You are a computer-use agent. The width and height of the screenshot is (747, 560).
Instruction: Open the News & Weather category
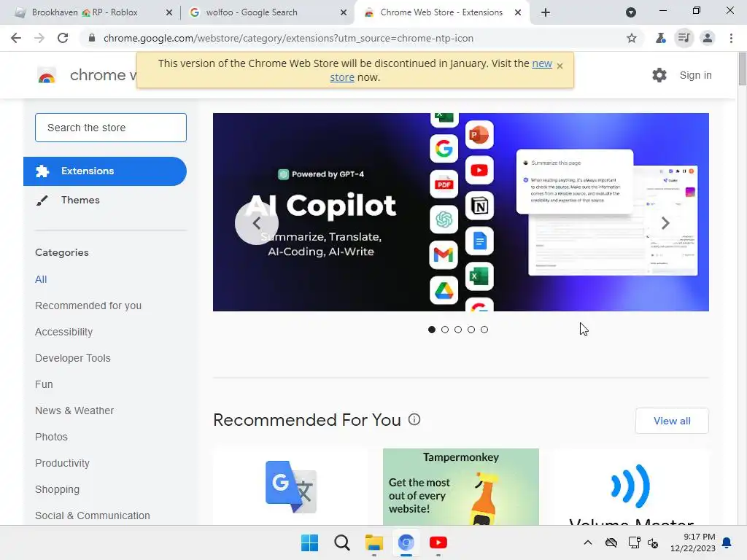click(74, 411)
